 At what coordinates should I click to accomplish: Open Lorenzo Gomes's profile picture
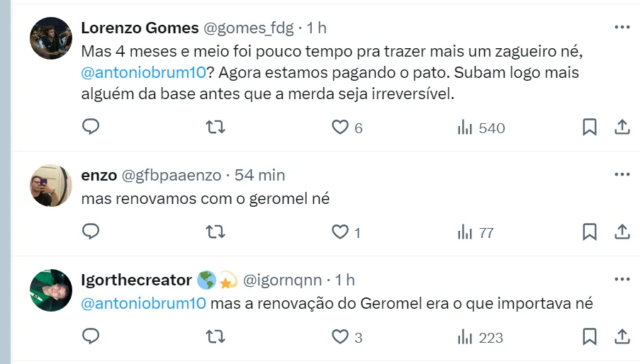click(51, 38)
